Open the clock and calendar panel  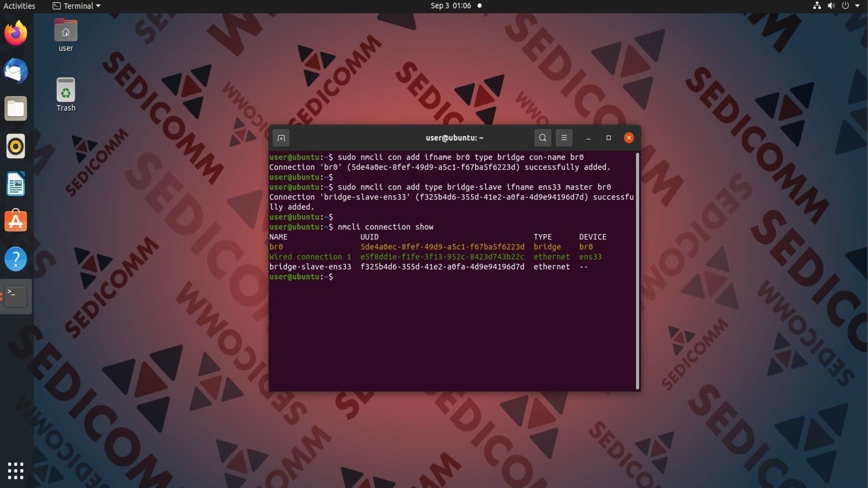pyautogui.click(x=451, y=6)
